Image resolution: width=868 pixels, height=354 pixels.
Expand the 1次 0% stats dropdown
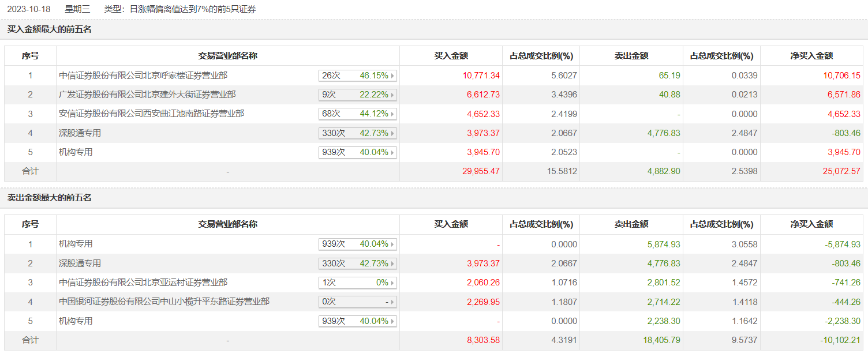click(357, 283)
